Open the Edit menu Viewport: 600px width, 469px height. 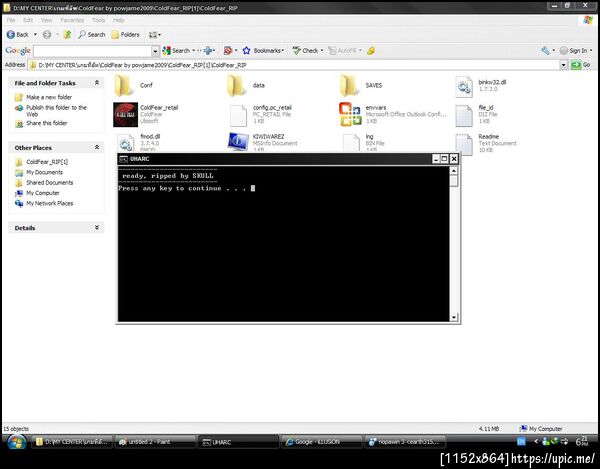pyautogui.click(x=28, y=20)
